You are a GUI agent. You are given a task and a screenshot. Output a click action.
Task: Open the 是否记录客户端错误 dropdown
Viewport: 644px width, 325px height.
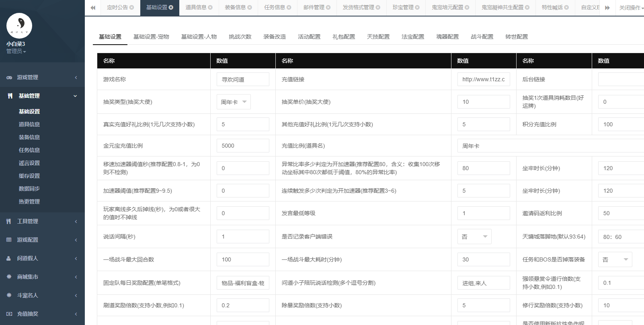(x=474, y=237)
